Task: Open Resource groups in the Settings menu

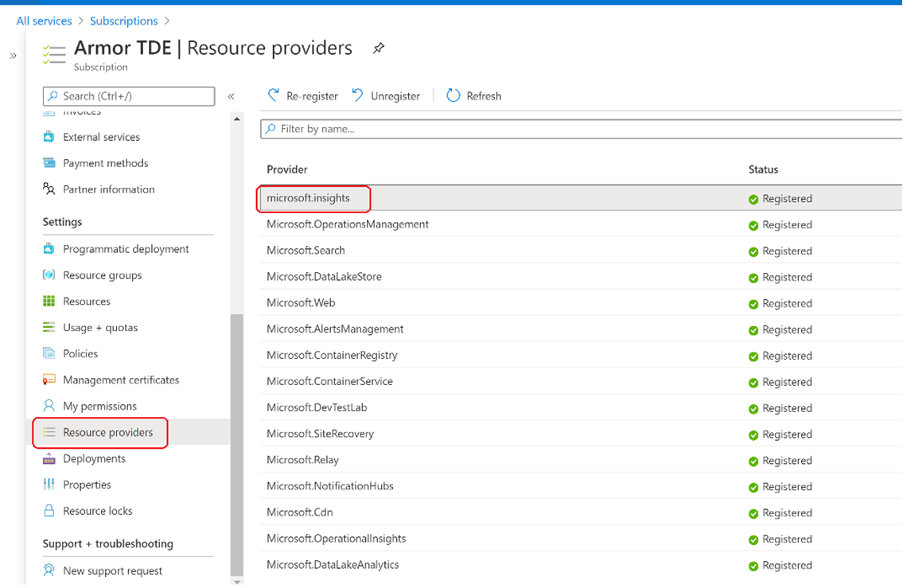Action: (x=102, y=275)
